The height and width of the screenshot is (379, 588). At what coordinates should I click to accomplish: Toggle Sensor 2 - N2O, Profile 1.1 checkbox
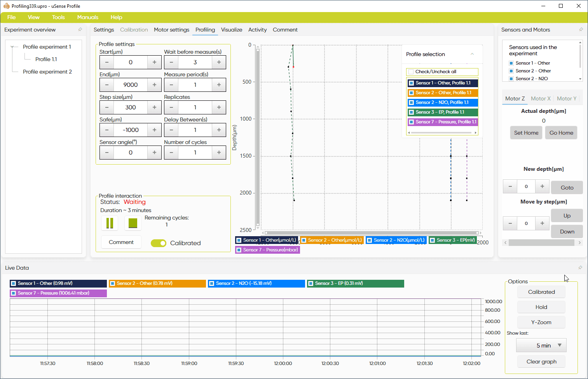click(411, 102)
